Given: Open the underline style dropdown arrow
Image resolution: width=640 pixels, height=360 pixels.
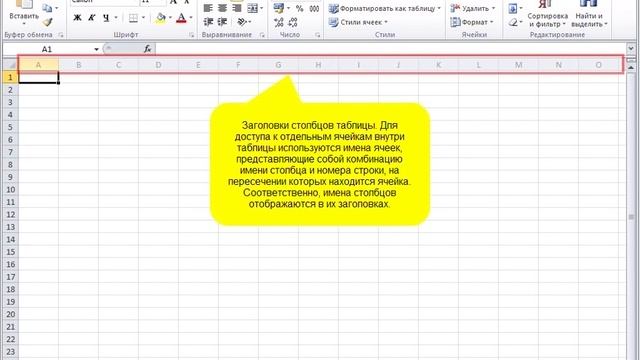Looking at the screenshot, I should click(x=116, y=18).
